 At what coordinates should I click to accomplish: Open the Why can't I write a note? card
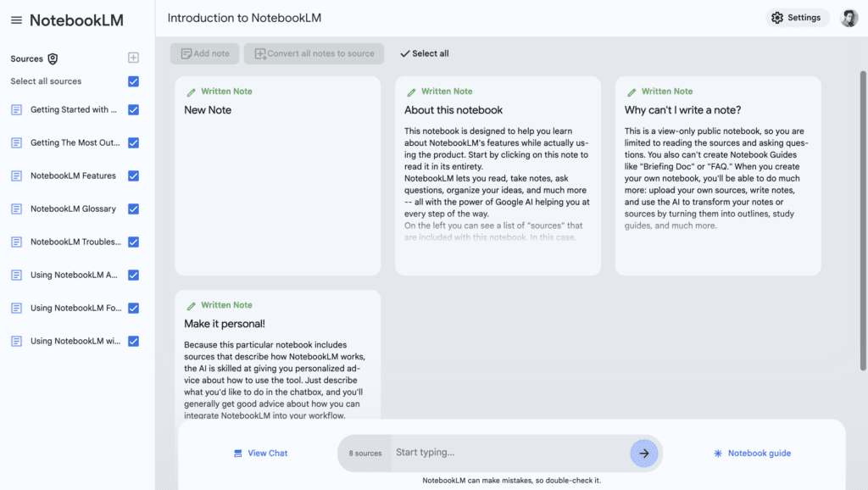718,176
